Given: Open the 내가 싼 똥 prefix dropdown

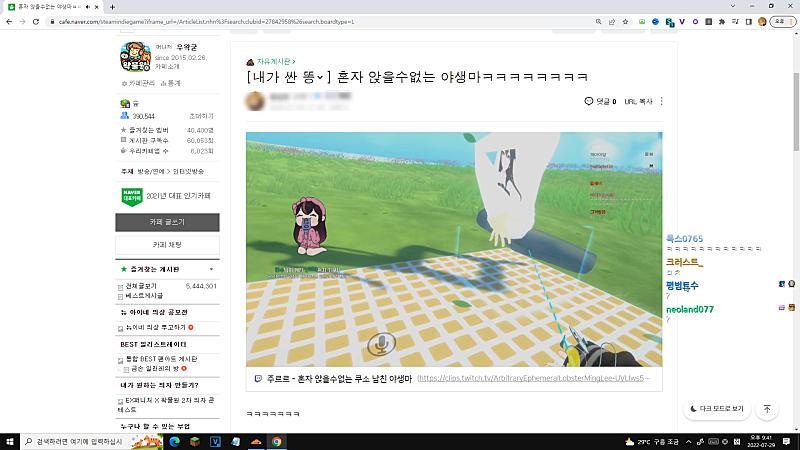Looking at the screenshot, I should point(320,78).
